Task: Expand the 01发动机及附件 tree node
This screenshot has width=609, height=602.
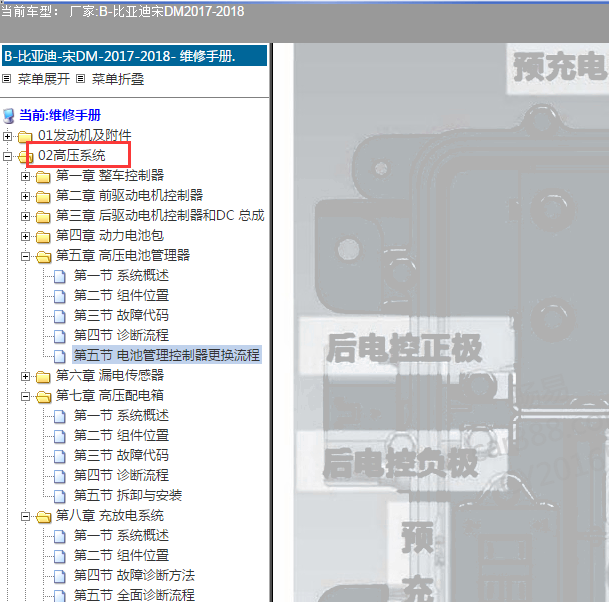Action: coord(7,136)
